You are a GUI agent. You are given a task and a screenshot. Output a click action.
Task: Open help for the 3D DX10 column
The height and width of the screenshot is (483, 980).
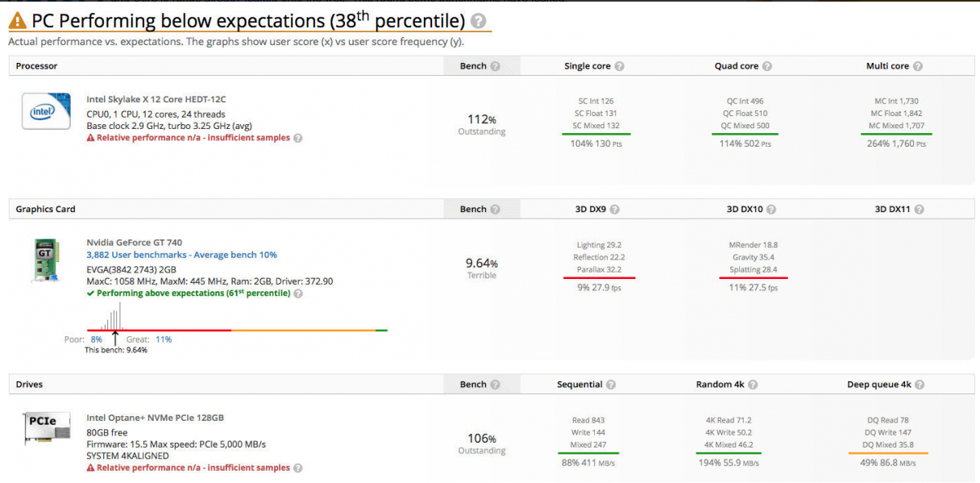coord(770,209)
